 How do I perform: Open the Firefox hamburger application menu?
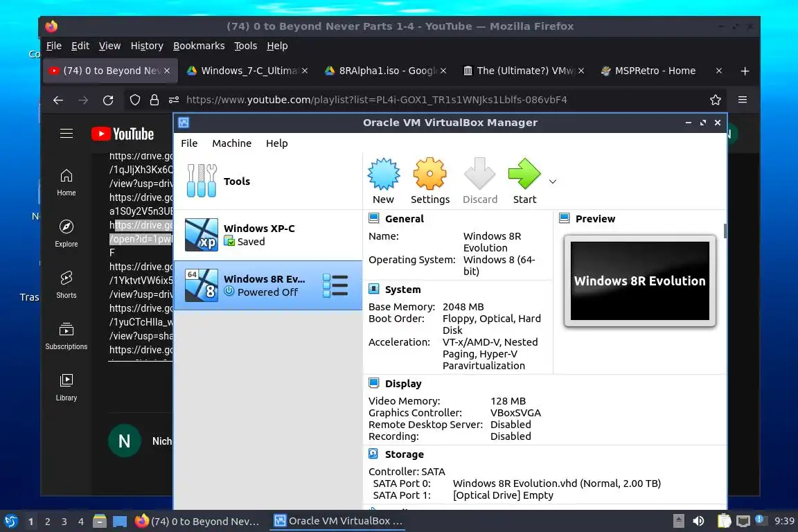point(743,100)
